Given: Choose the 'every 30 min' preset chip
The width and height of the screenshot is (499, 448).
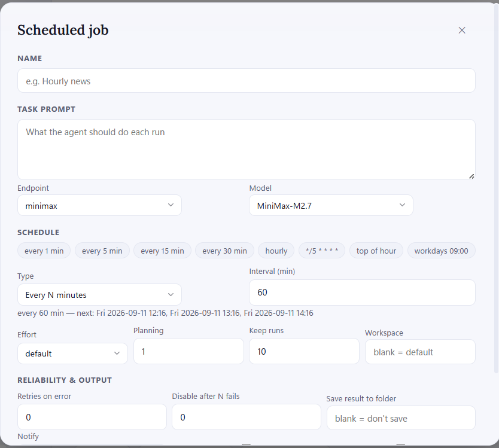Looking at the screenshot, I should [225, 251].
